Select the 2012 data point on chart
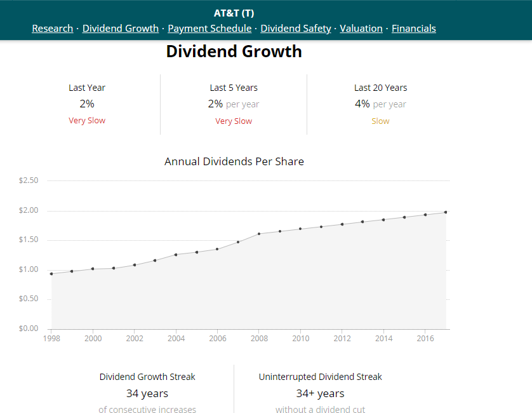Screen dimensions: 532x413 pos(342,224)
